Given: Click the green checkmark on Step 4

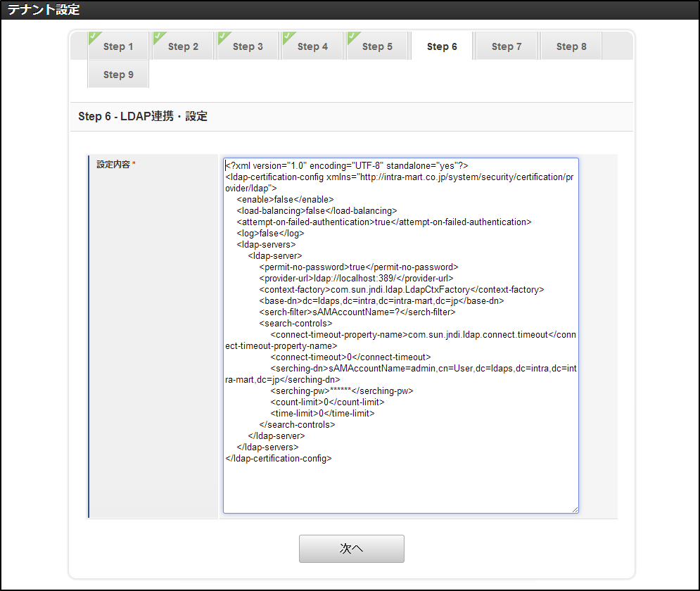Looking at the screenshot, I should (288, 37).
